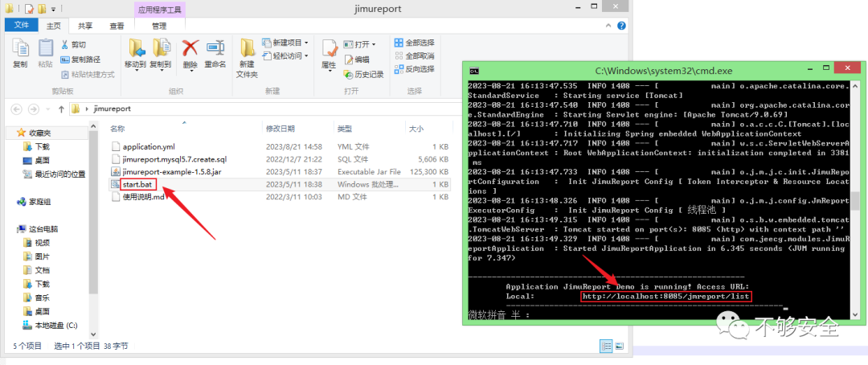
Task: Click the Edit (编辑) command
Action: tap(357, 59)
